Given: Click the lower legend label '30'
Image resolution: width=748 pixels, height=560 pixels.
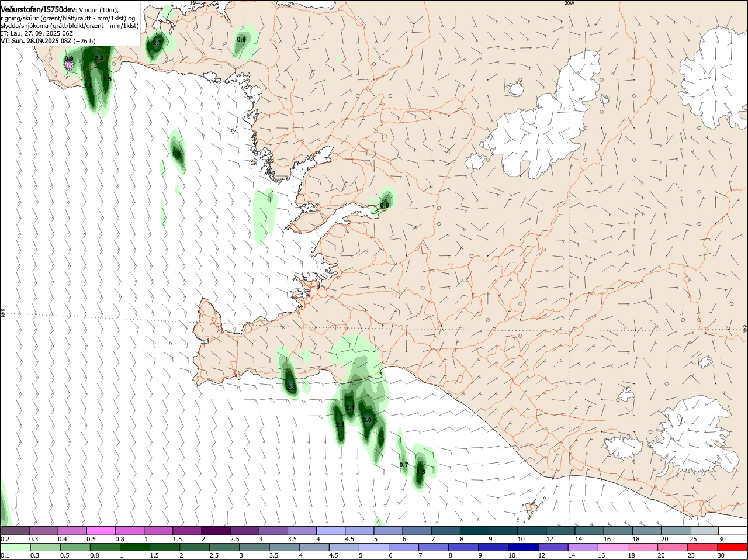Looking at the screenshot, I should click(722, 555).
